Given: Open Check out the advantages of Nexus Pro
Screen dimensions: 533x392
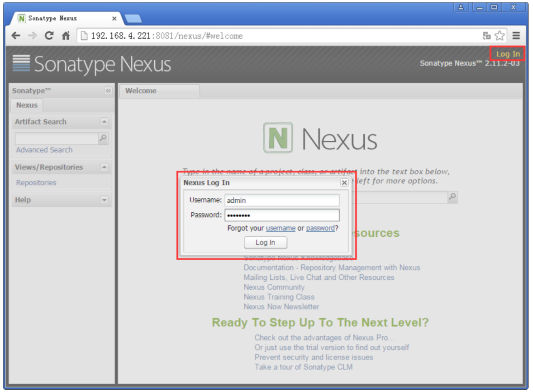Looking at the screenshot, I should point(324,338).
